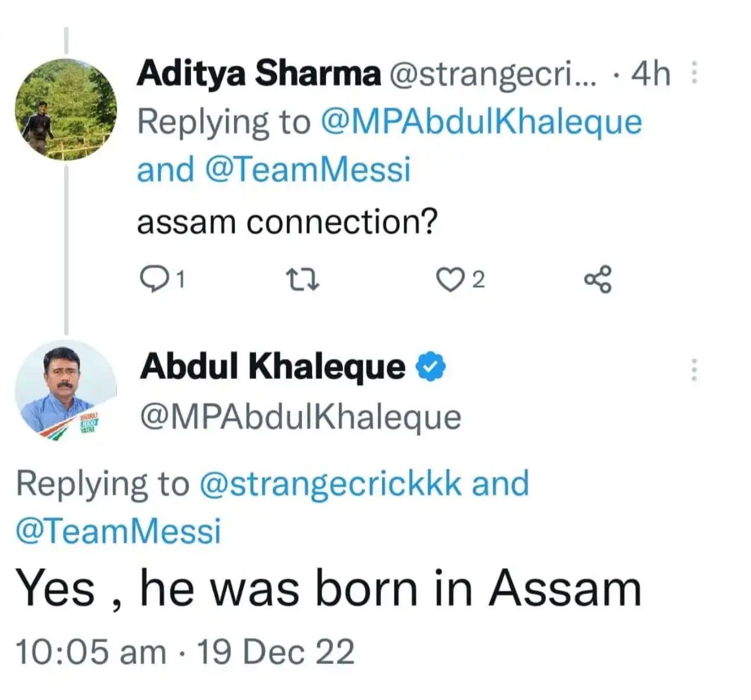Open the @MPAbdulKhaleque handle below the name
Image resolution: width=751 pixels, height=700 pixels.
pos(300,417)
